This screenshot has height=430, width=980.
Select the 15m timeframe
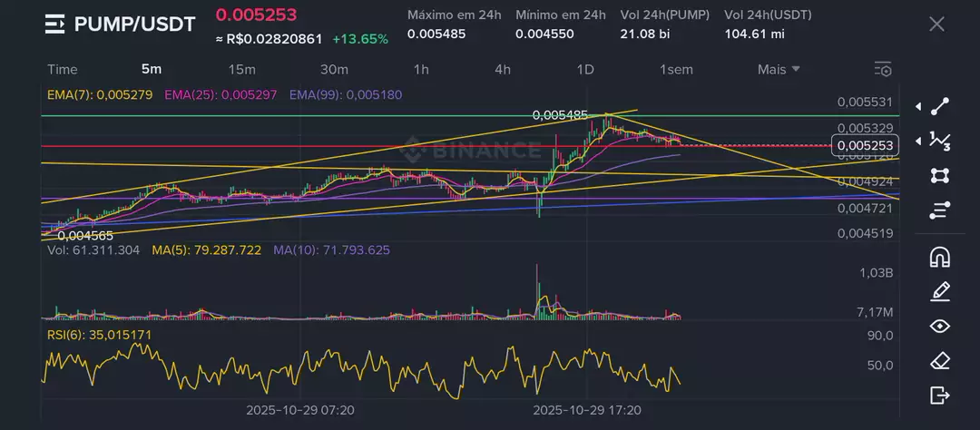coord(242,69)
